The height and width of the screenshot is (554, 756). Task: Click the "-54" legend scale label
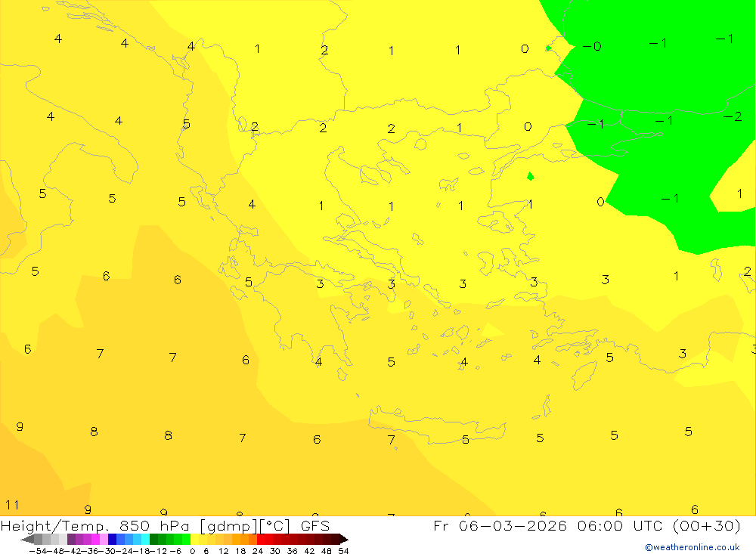click(x=39, y=551)
